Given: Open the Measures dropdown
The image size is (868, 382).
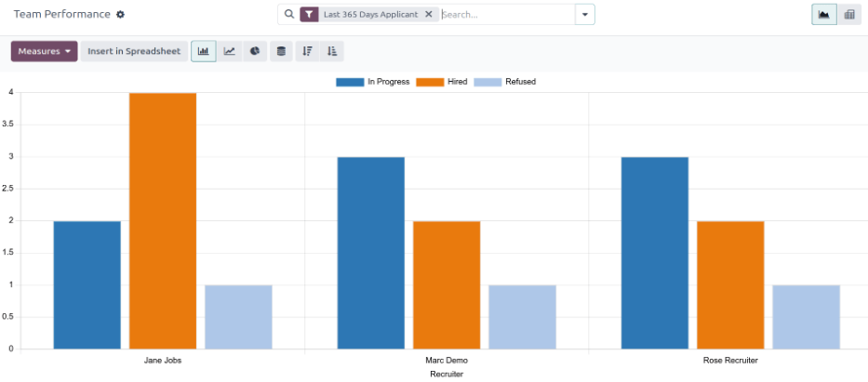Looking at the screenshot, I should 45,51.
